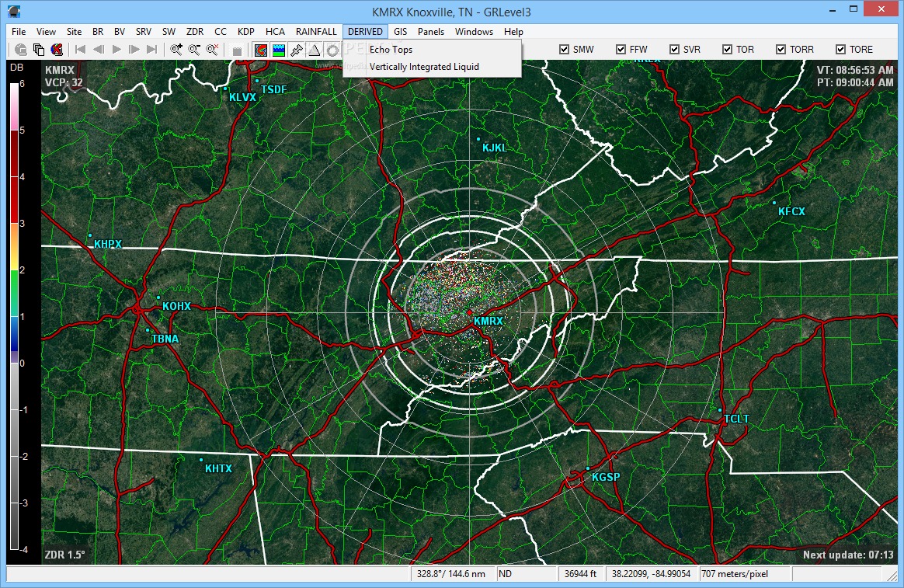This screenshot has height=588, width=904.
Task: Open the SW product menu
Action: pos(169,32)
